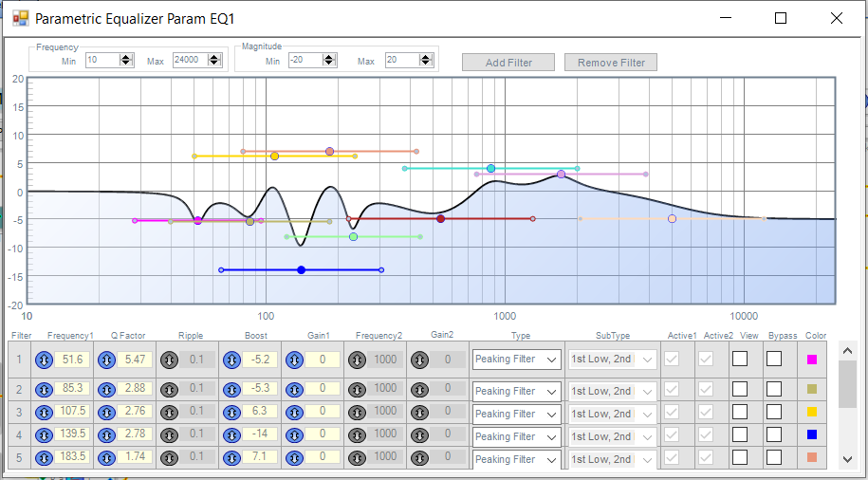Enable Bypass for filter 3

coord(774,412)
